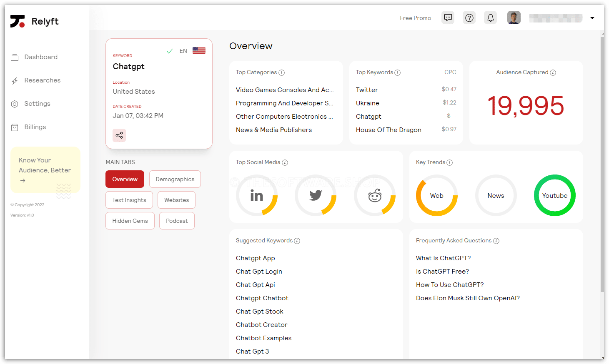Click the Top Categories info icon
The width and height of the screenshot is (609, 364).
pos(282,72)
